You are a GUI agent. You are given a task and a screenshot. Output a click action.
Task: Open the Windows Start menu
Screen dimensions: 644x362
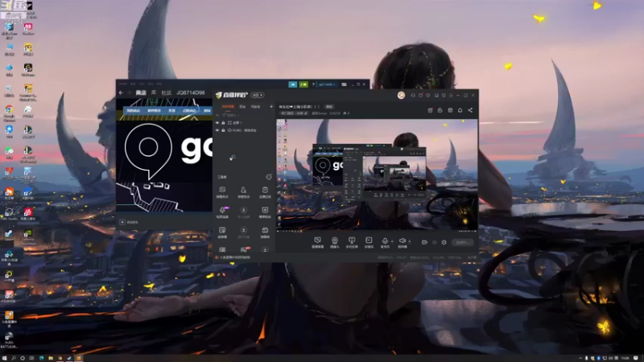[5, 358]
